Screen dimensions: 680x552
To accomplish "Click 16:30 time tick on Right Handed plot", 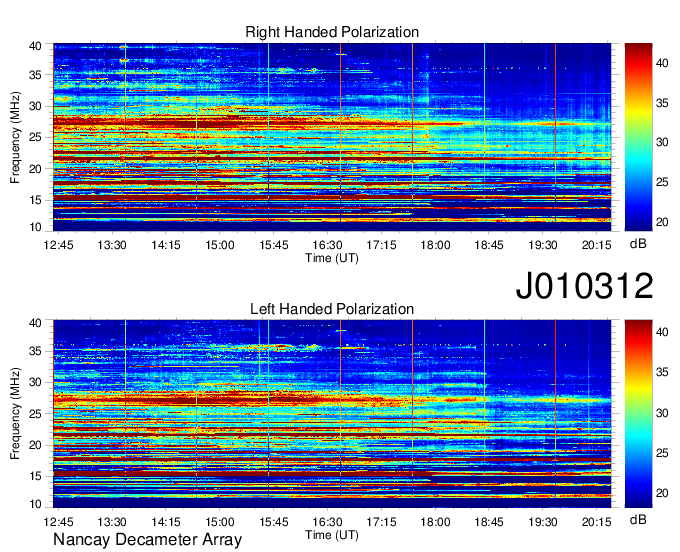I will pos(327,245).
